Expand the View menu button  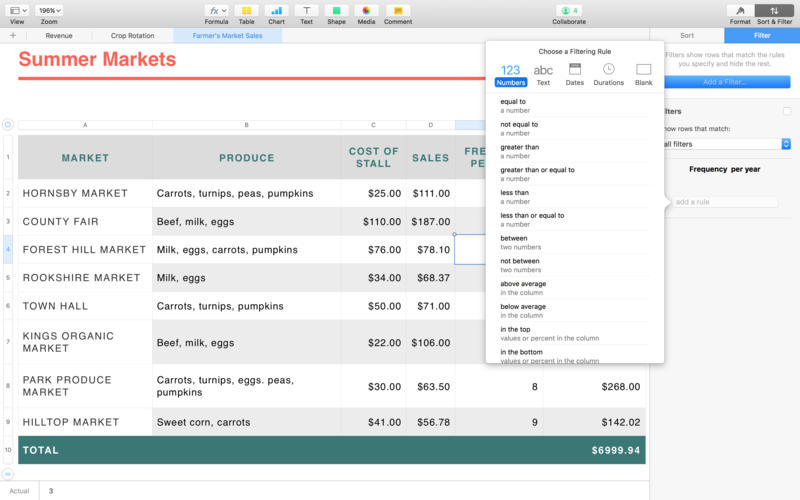17,10
